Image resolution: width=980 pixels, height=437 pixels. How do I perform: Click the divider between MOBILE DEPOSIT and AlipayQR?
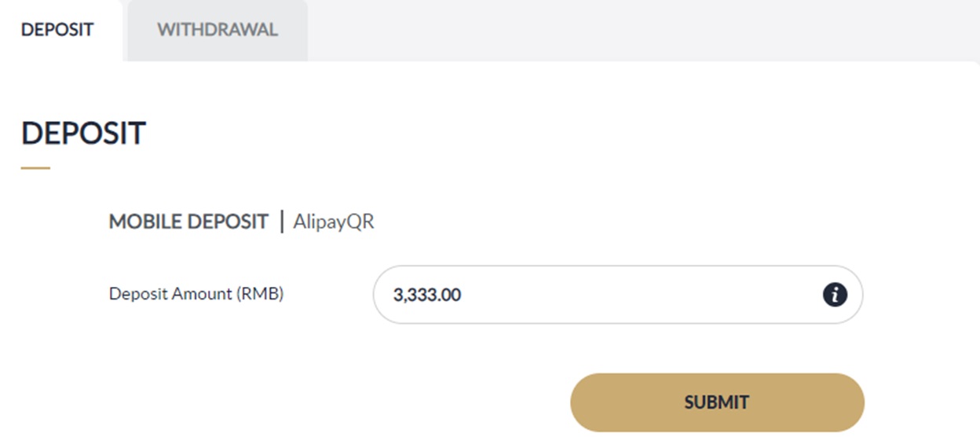point(282,222)
